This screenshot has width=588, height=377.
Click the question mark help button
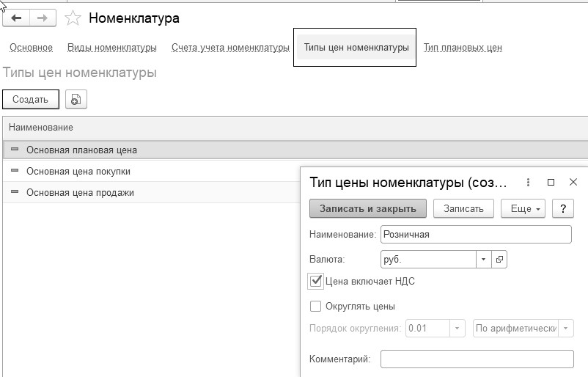562,208
